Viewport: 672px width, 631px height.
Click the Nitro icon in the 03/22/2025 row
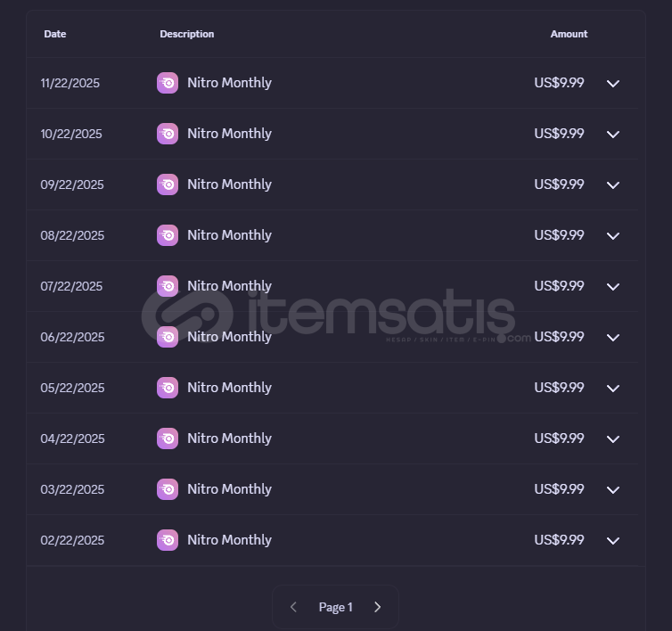[168, 489]
